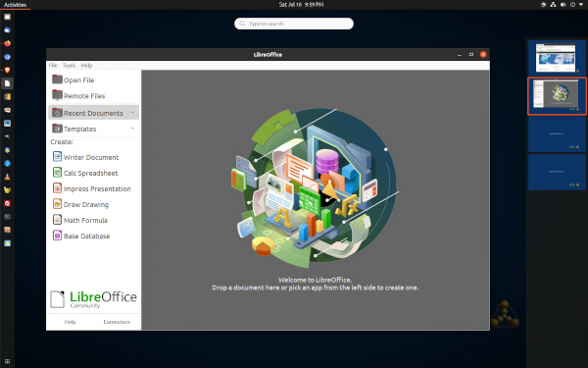Viewport: 588px width, 368px height.
Task: Open the Show Applications grid
Action: point(7,361)
